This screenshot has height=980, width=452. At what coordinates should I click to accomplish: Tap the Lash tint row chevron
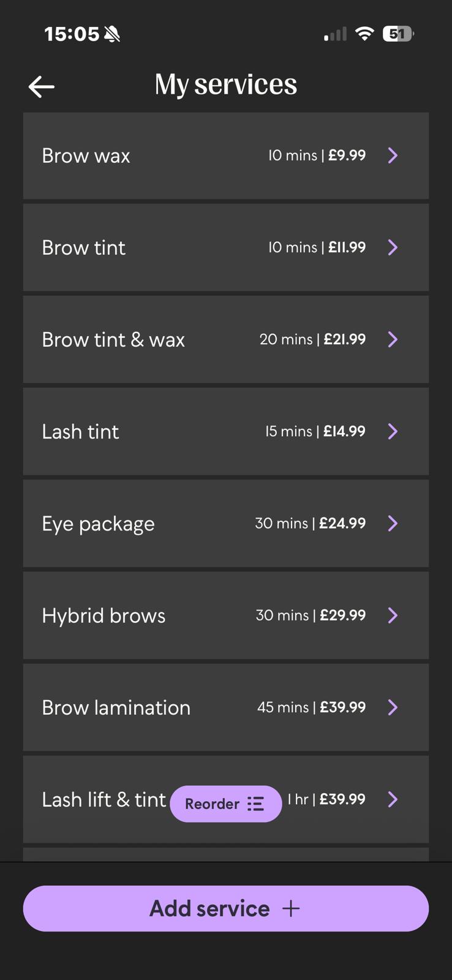pyautogui.click(x=393, y=431)
